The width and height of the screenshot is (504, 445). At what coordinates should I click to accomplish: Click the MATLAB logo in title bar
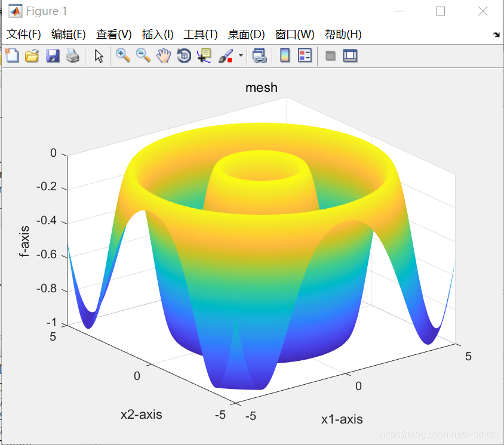click(15, 11)
